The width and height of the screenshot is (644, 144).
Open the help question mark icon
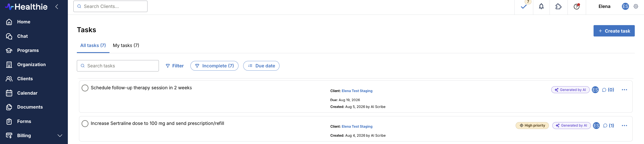pyautogui.click(x=577, y=6)
